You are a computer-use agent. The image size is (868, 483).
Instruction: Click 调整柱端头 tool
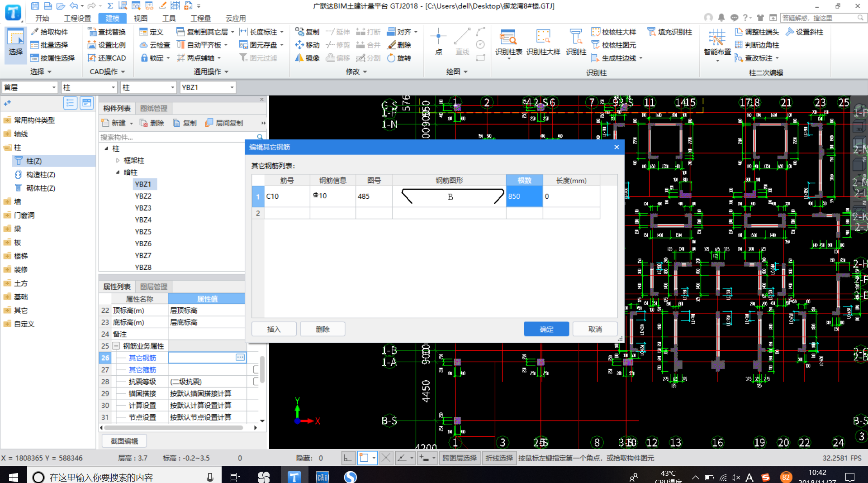[757, 32]
